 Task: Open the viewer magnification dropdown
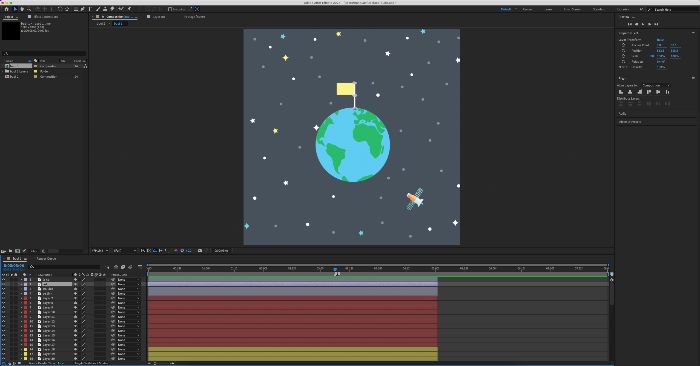tap(99, 251)
